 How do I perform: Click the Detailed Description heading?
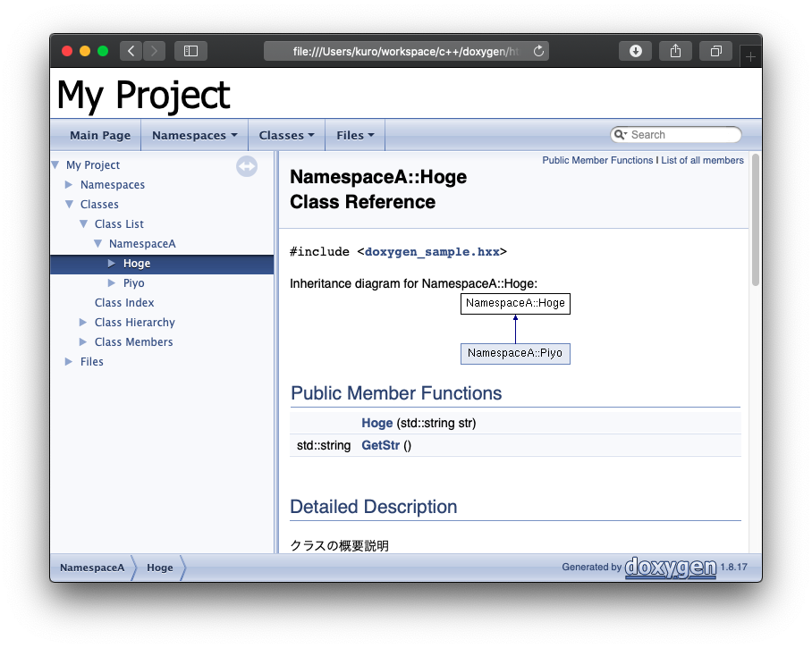pyautogui.click(x=374, y=507)
